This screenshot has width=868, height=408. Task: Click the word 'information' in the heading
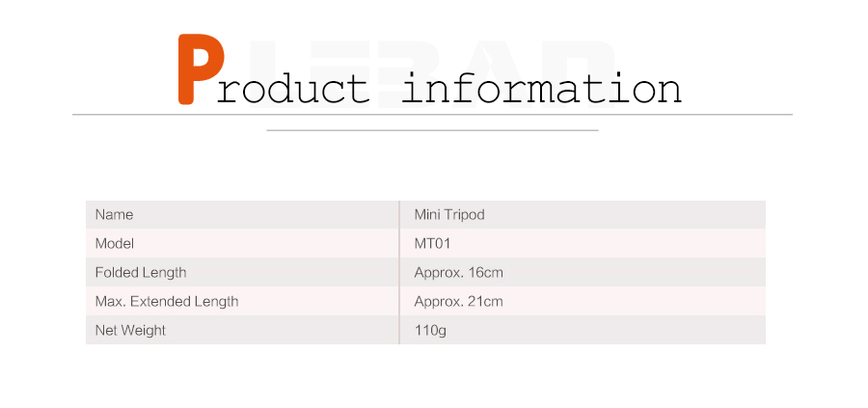pos(541,89)
